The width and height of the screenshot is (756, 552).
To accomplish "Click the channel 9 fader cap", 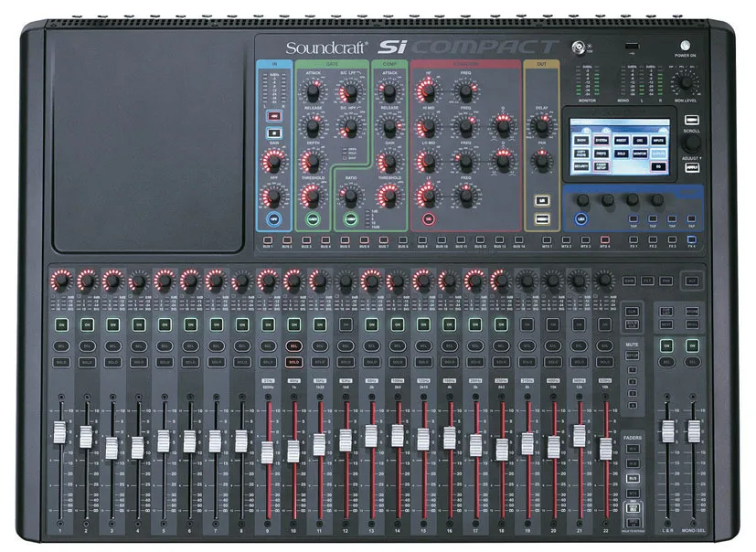I will 267,452.
